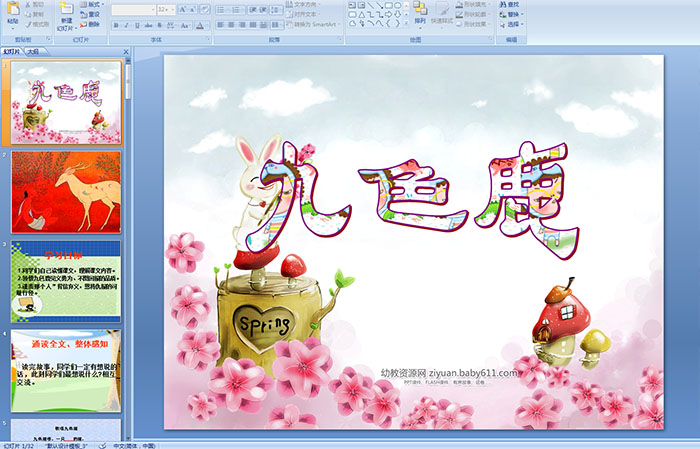Click the Copy (复制) icon
This screenshot has height=449, width=700.
coord(28,14)
